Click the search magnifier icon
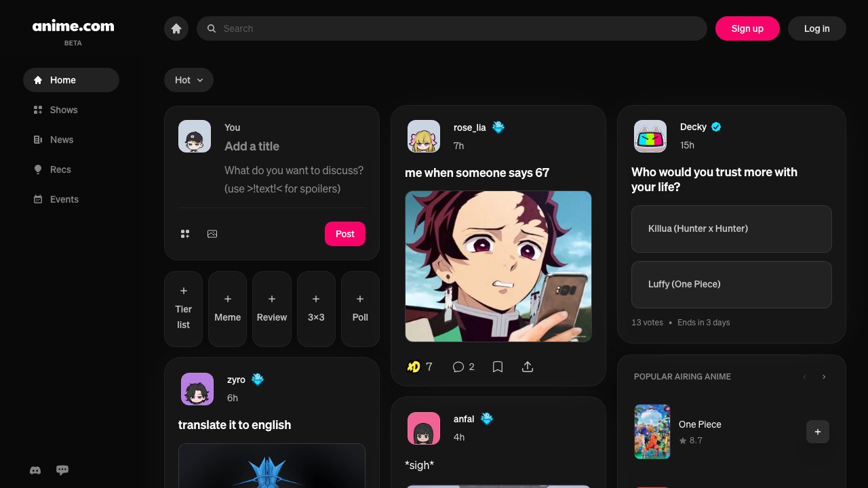Screen dimensions: 868x488 pos(212,28)
